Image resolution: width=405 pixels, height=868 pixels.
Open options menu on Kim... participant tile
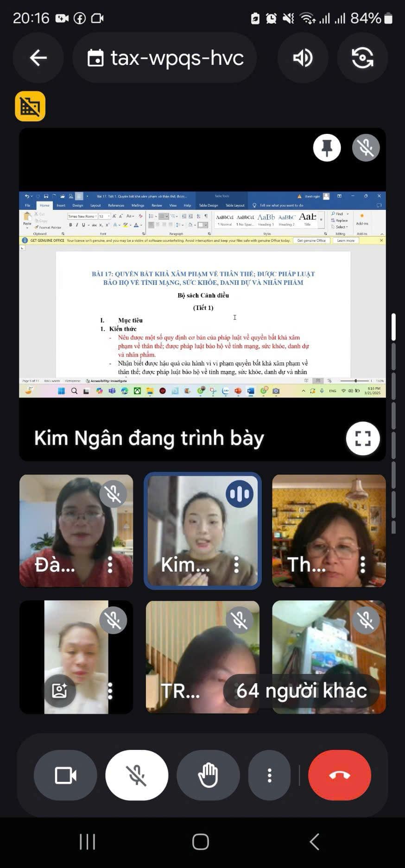(236, 565)
